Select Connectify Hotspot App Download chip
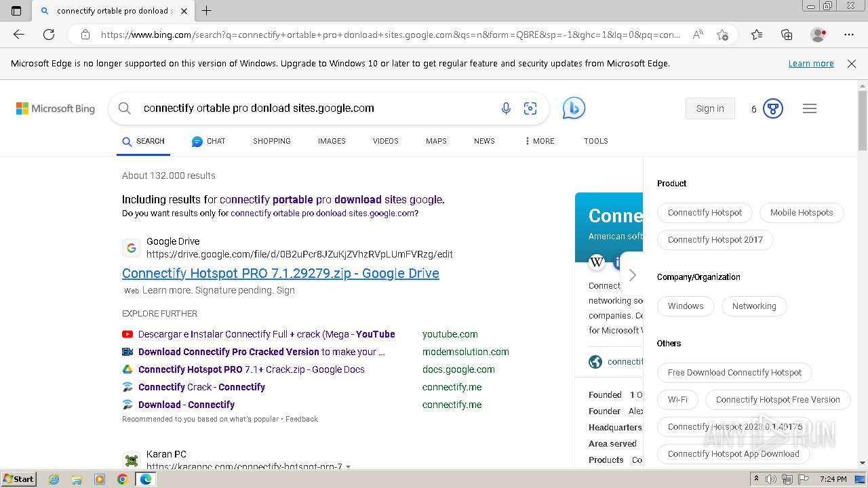The image size is (868, 488). pos(733,454)
